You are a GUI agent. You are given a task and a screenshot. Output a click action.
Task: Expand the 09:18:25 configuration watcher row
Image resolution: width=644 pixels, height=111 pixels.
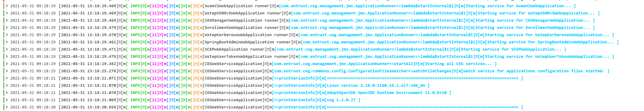tap(7, 71)
